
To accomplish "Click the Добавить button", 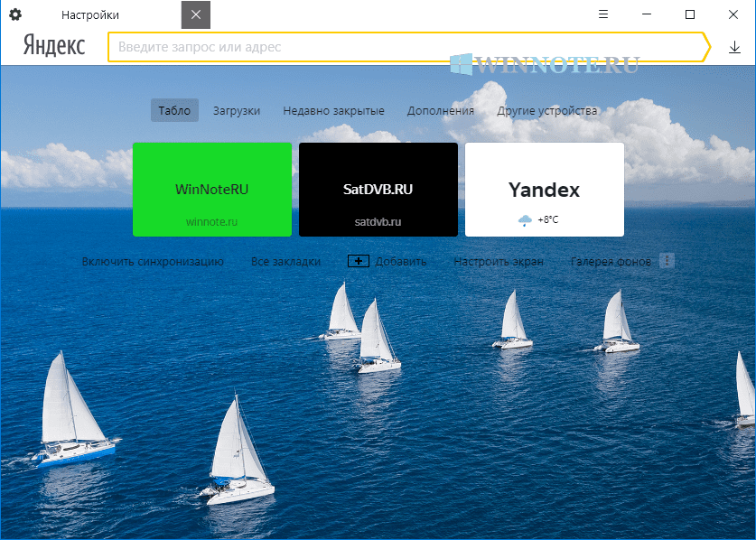I will pyautogui.click(x=401, y=261).
